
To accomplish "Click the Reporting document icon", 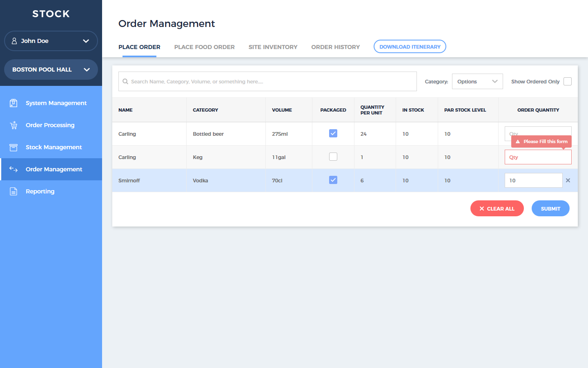I will pos(13,191).
